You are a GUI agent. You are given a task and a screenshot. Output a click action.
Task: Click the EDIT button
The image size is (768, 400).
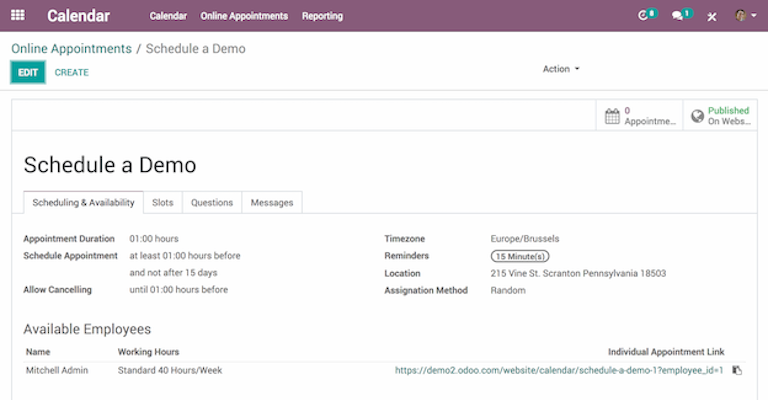(28, 72)
